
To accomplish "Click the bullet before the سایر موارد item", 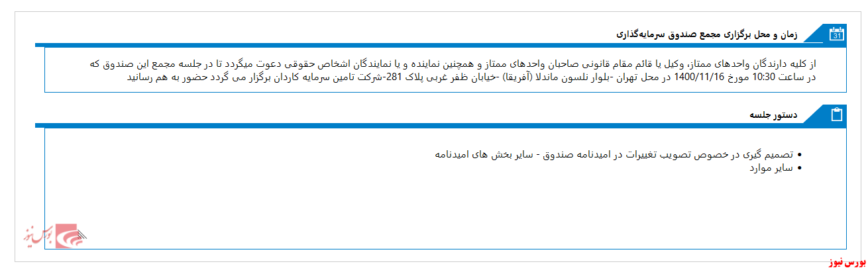I will 800,168.
